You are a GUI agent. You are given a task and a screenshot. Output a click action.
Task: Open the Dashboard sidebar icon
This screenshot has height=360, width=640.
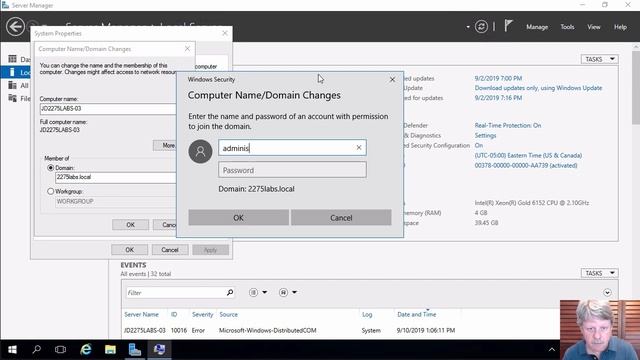(x=13, y=59)
